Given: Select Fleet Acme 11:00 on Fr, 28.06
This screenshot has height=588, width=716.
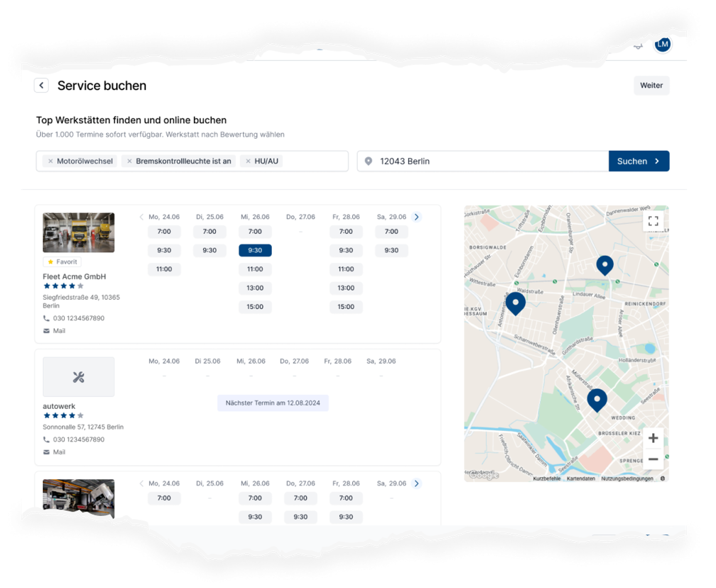Looking at the screenshot, I should point(346,269).
